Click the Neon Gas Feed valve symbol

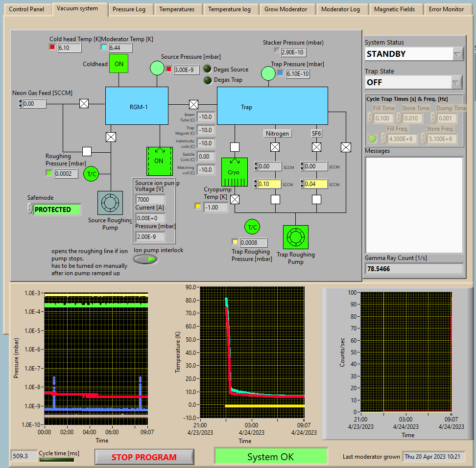(84, 103)
